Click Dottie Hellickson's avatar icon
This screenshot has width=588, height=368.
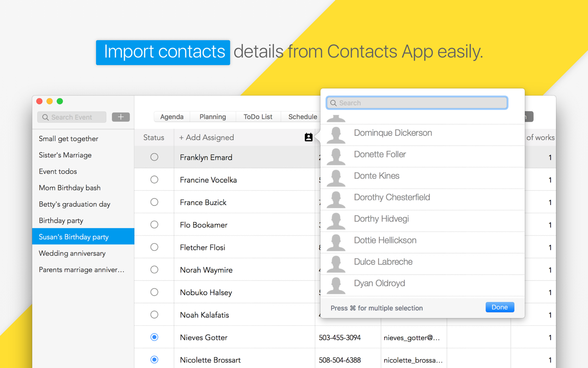coord(336,242)
